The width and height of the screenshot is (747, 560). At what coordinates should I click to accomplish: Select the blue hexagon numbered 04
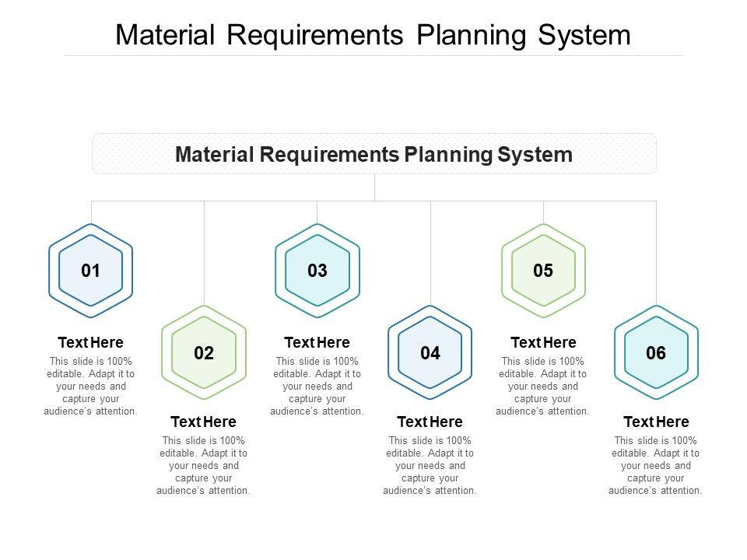click(x=430, y=353)
